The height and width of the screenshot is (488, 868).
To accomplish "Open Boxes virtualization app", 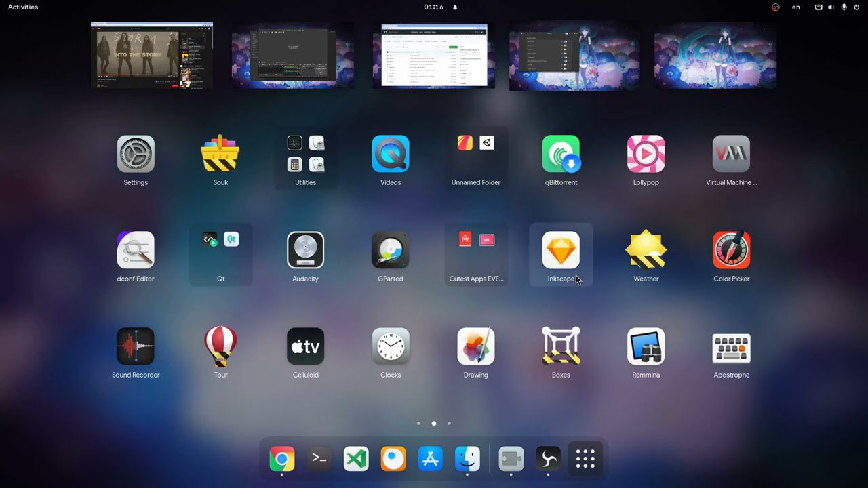I will point(561,353).
